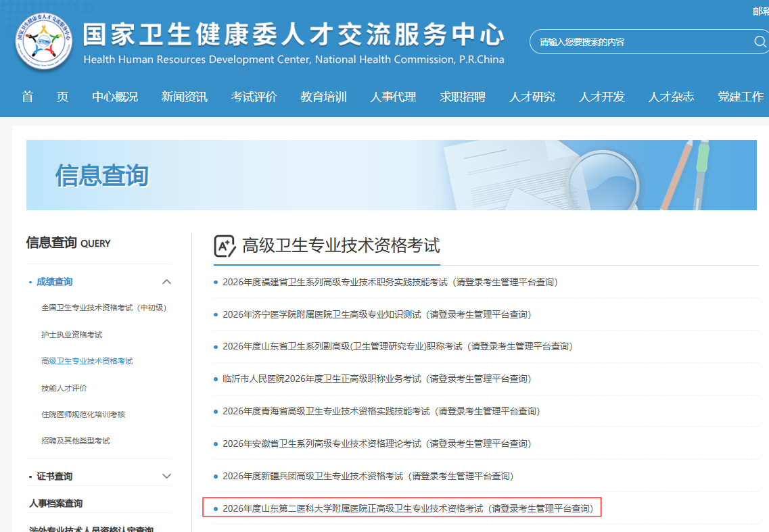Select 证书查询 in the sidebar
The image size is (769, 532).
(x=54, y=476)
